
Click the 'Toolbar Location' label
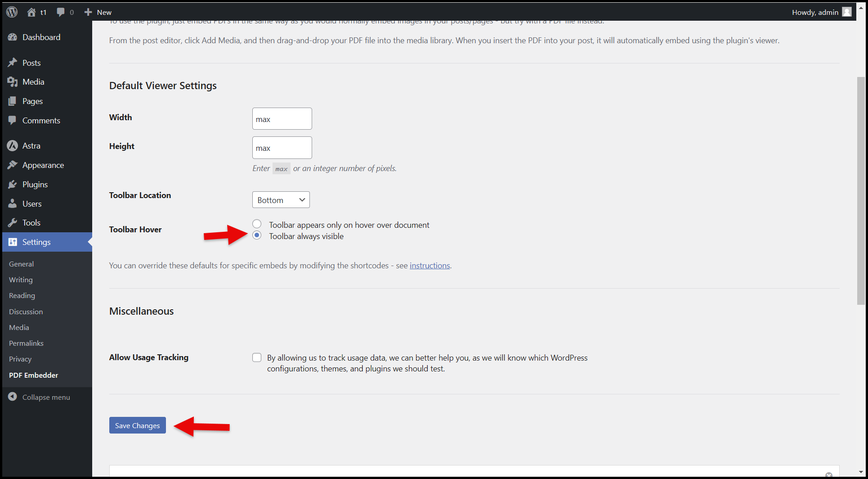(x=140, y=195)
